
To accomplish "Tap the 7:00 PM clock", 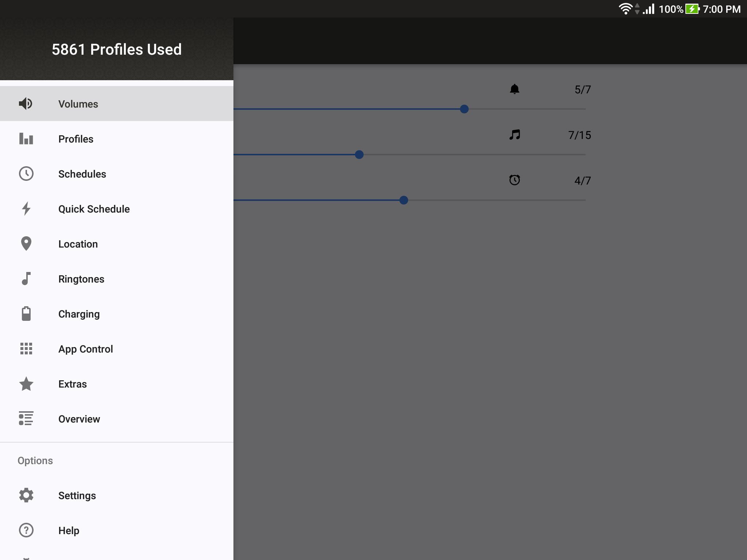I will 721,9.
